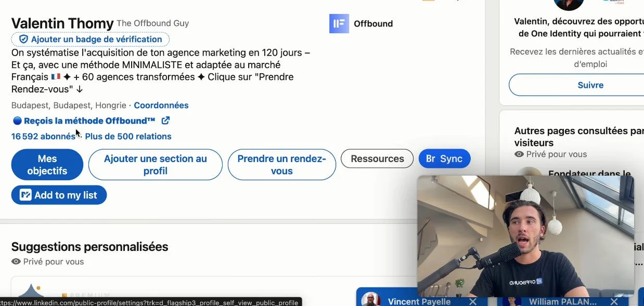Click Ajouter une section au profil
Viewport: 644px width, 306px height.
pos(156,165)
